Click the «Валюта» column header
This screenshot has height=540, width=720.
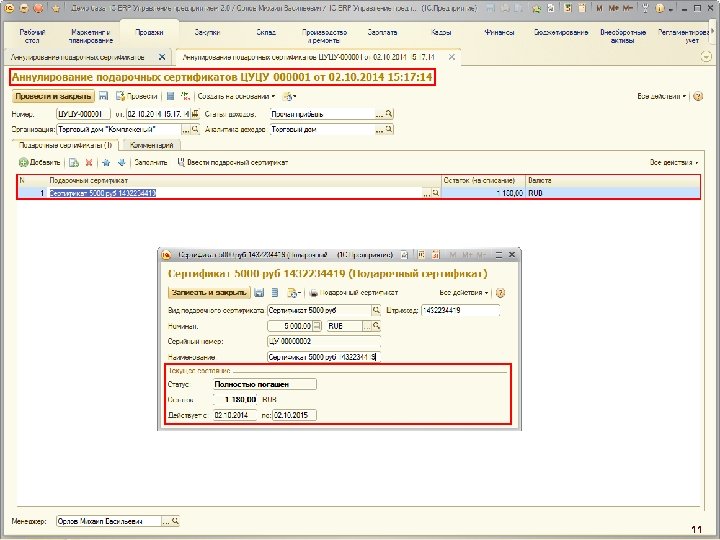(x=613, y=180)
